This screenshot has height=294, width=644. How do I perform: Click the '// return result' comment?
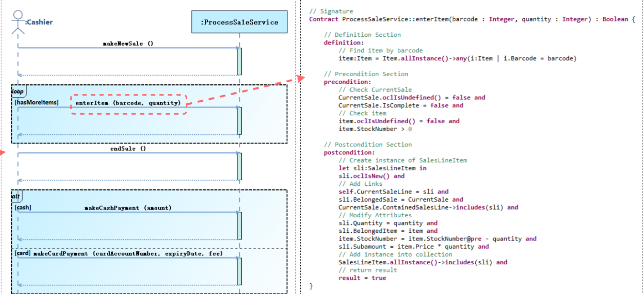(368, 270)
